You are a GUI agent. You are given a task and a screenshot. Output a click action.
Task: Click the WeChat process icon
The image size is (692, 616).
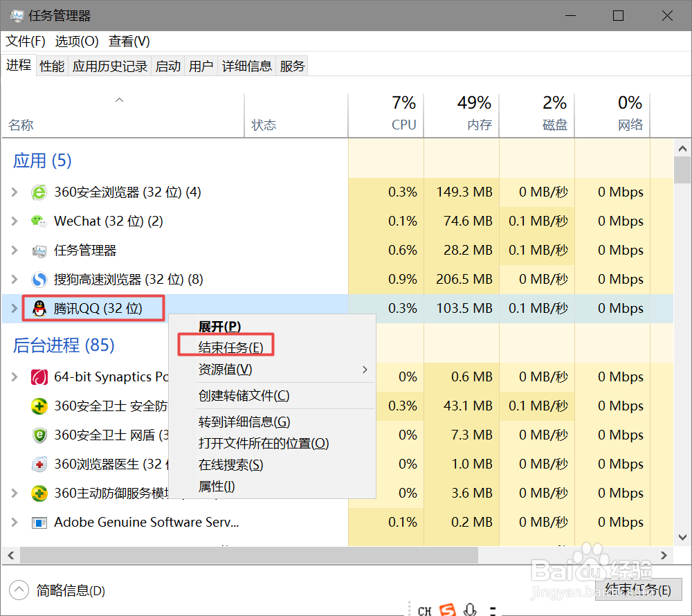coord(39,221)
